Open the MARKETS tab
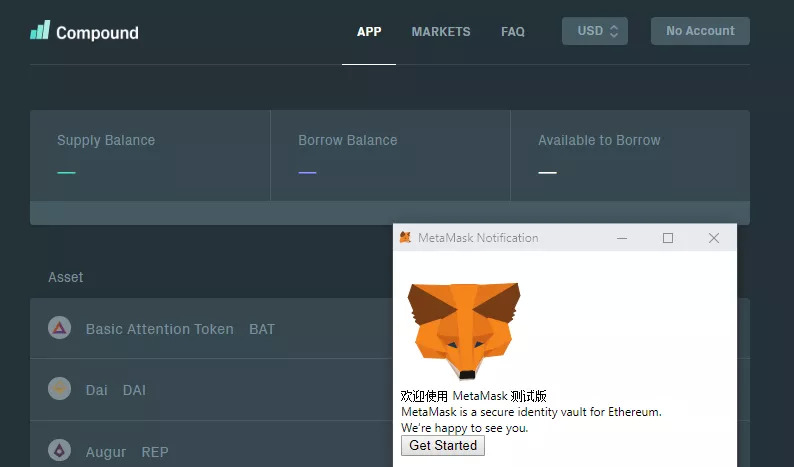This screenshot has width=794, height=467. [x=441, y=31]
